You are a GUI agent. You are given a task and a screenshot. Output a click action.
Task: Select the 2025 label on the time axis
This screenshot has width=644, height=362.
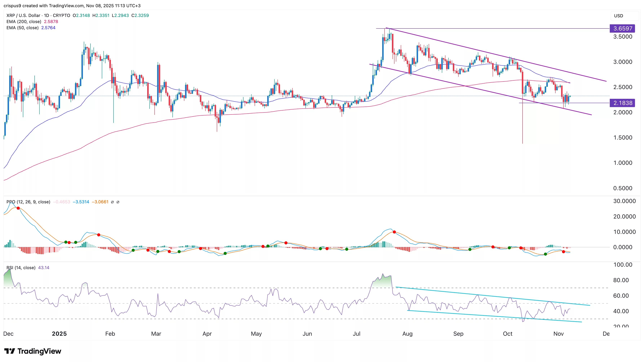[x=59, y=334]
